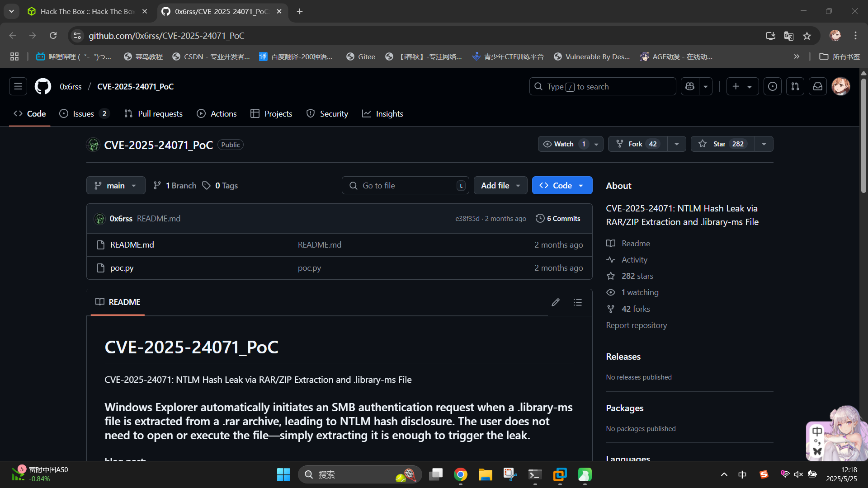
Task: Edit README with the pencil icon
Action: (x=556, y=302)
